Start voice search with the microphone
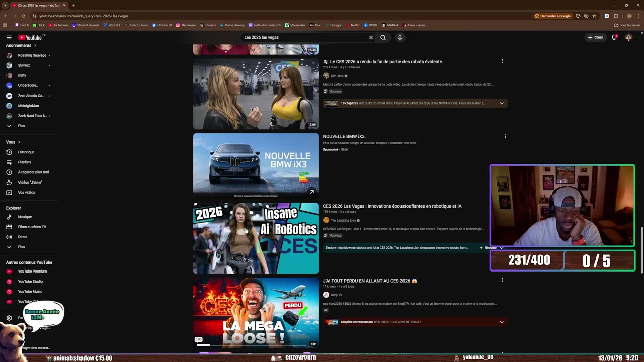Image resolution: width=644 pixels, height=362 pixels. click(400, 37)
